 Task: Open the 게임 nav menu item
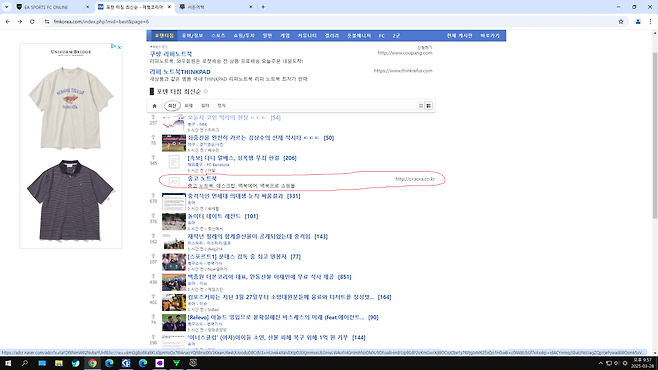(x=285, y=36)
